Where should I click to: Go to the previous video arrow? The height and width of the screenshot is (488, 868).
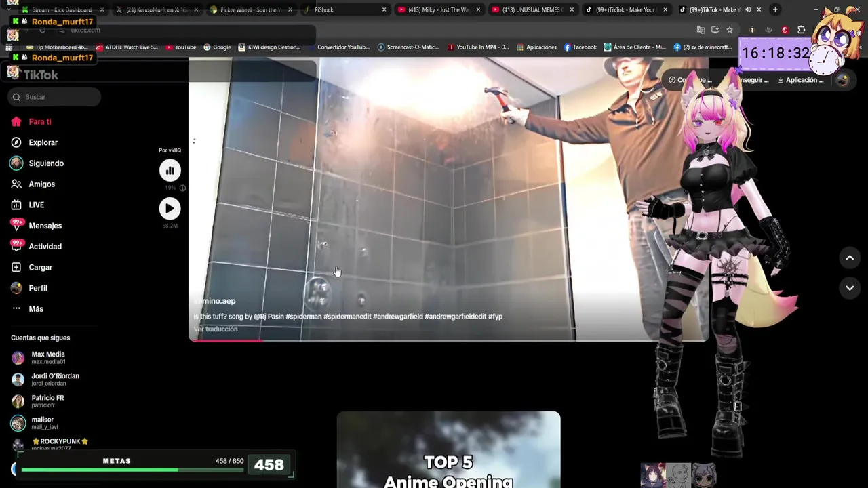[x=849, y=258]
